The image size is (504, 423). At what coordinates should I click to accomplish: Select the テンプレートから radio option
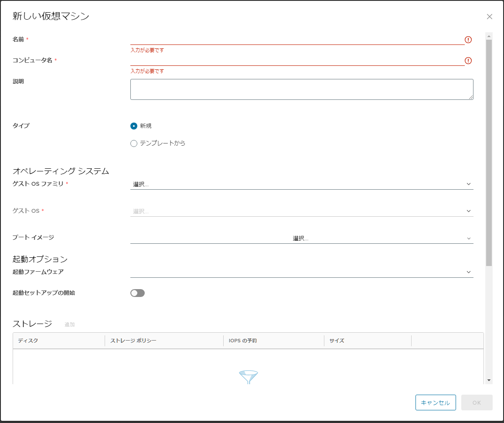pos(134,143)
